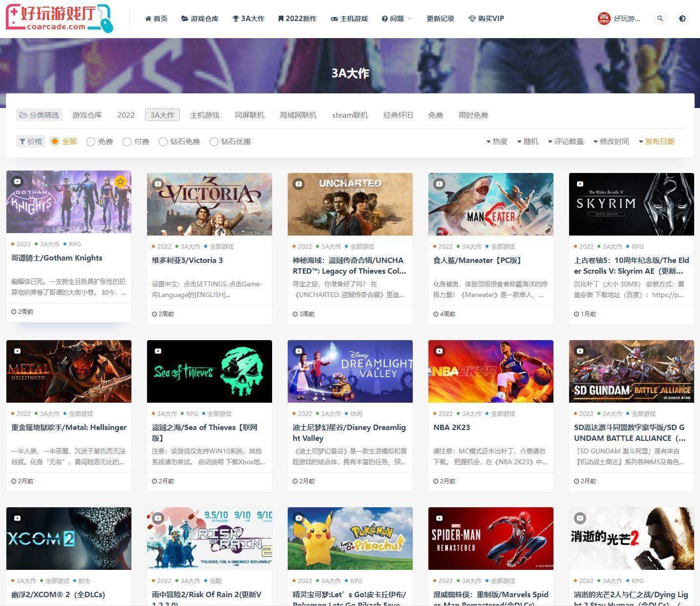Click video icon on NBA 2K23 card
The image size is (700, 606).
[x=439, y=351]
